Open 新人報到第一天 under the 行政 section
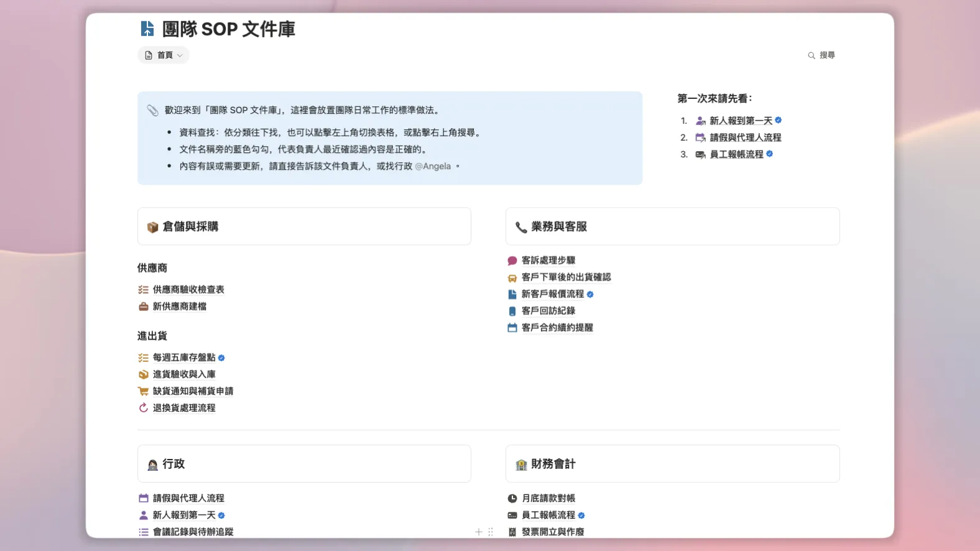Screen dimensions: 980x551 point(184,515)
